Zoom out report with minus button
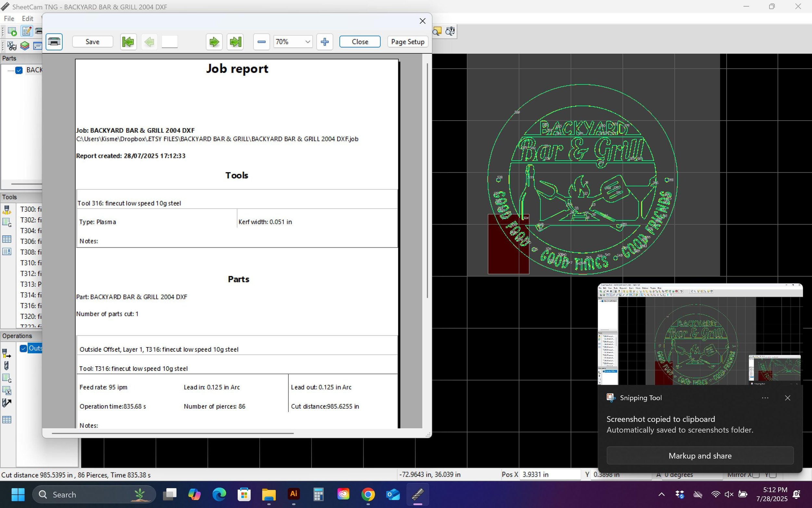 [261, 42]
